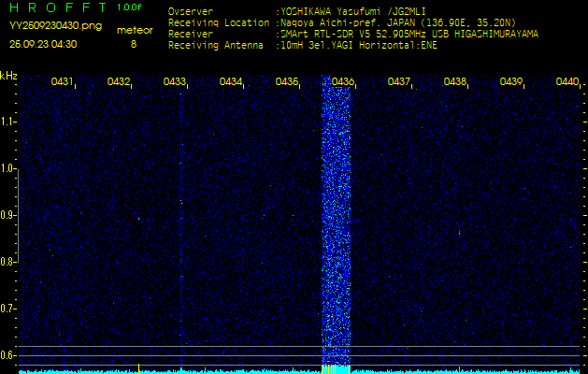Click the 0.9 frequency axis label

(7, 215)
